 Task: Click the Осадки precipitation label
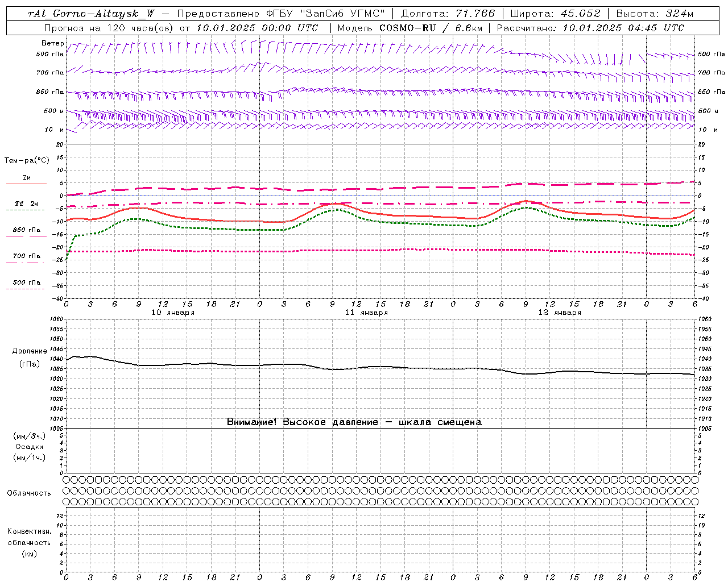(30, 447)
